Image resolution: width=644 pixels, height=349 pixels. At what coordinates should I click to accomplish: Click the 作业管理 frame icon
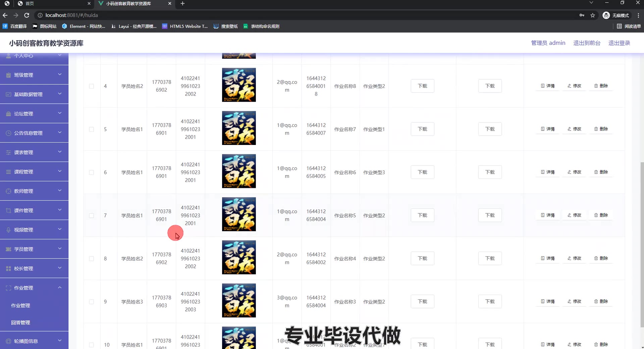8,288
